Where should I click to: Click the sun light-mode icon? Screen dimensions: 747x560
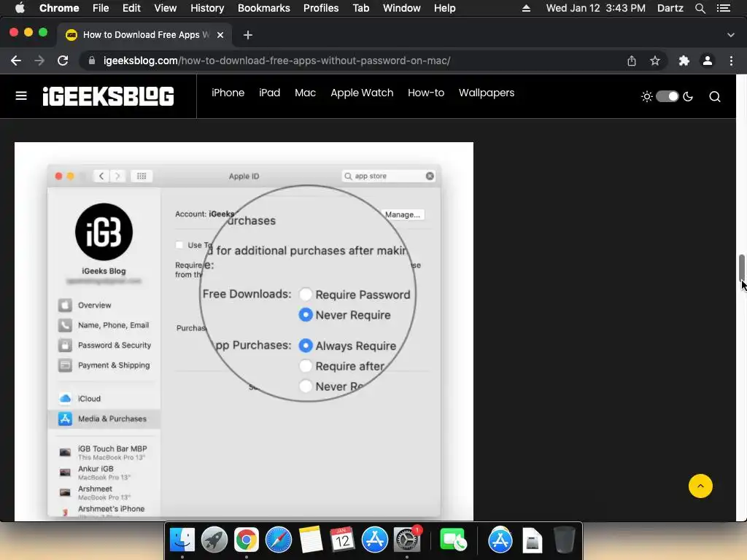pos(646,97)
